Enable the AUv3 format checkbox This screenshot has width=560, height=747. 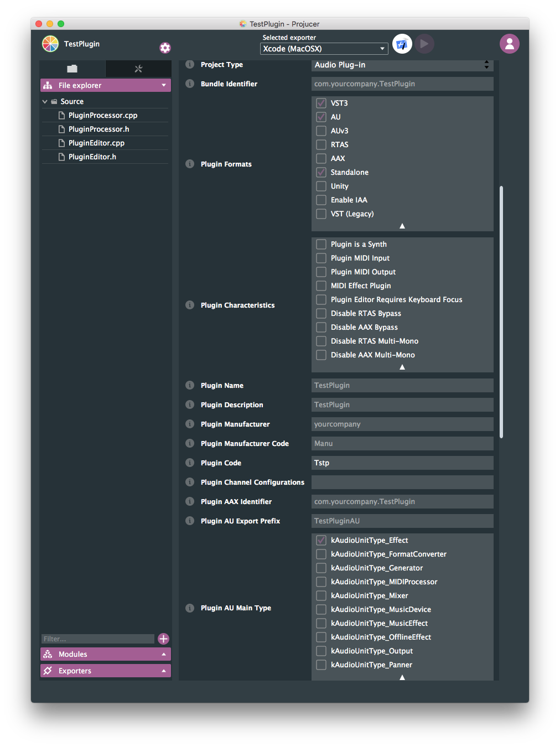click(x=321, y=131)
